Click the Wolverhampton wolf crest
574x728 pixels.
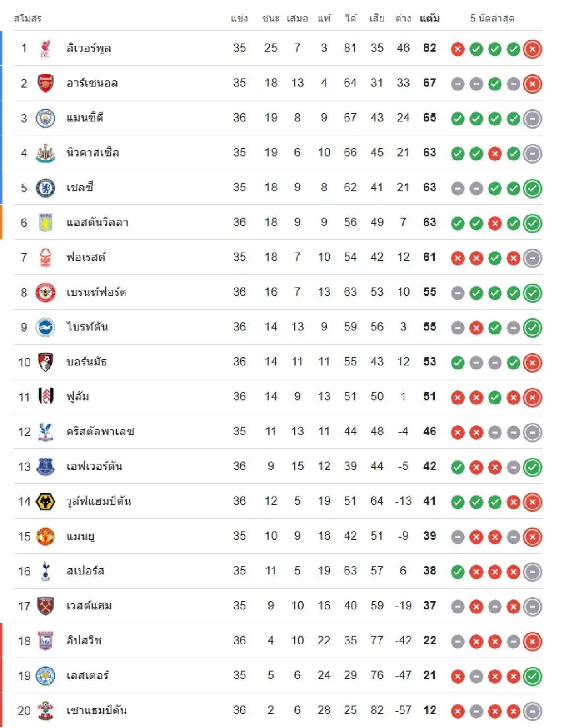coord(45,502)
